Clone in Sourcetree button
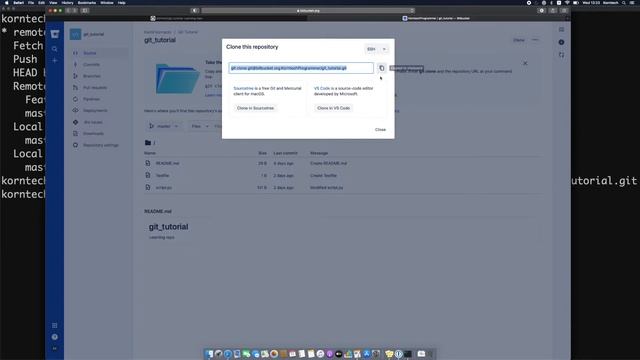Screen dimensions: 640x360 pos(256,108)
